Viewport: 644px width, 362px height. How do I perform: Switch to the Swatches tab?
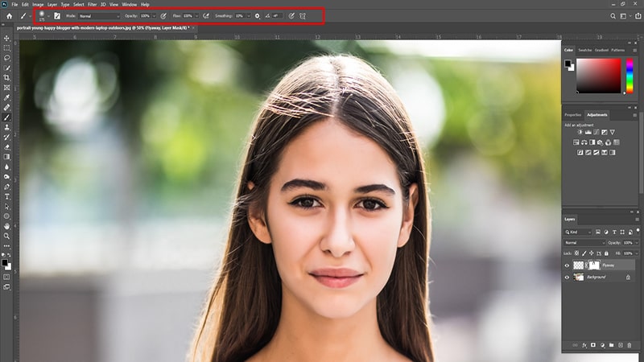[x=585, y=50]
